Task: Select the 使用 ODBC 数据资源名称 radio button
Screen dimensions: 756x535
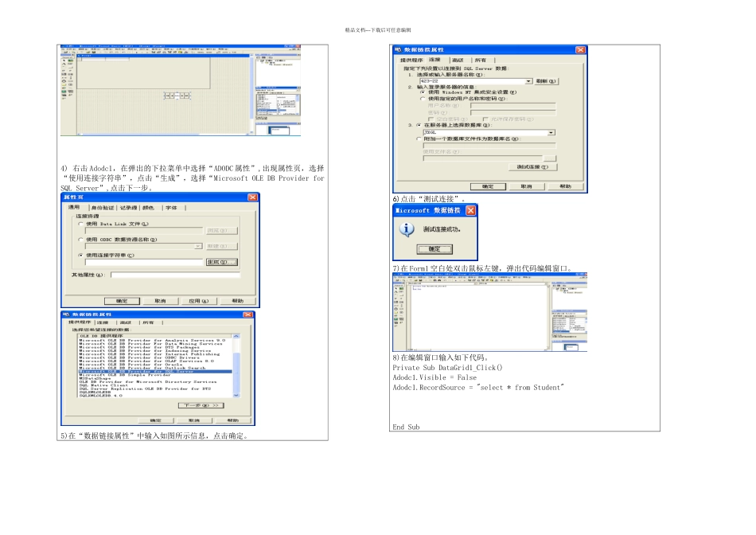Action: (x=80, y=240)
